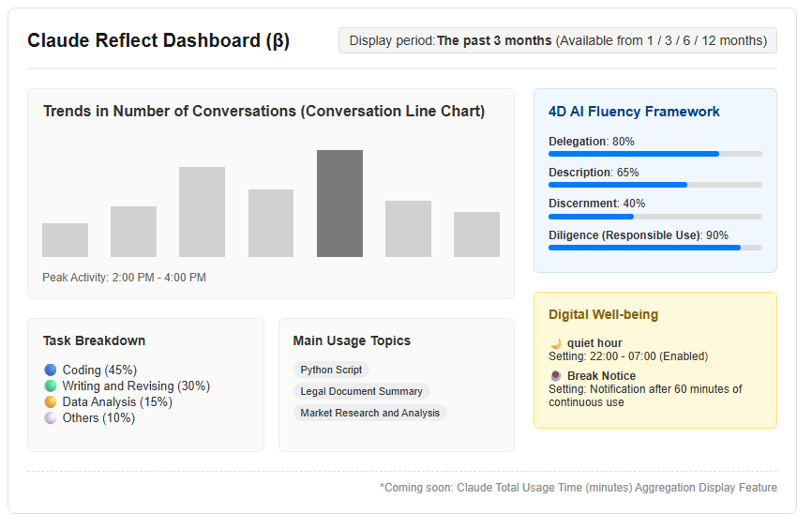Click the quiet hour Enabled setting text

click(628, 356)
